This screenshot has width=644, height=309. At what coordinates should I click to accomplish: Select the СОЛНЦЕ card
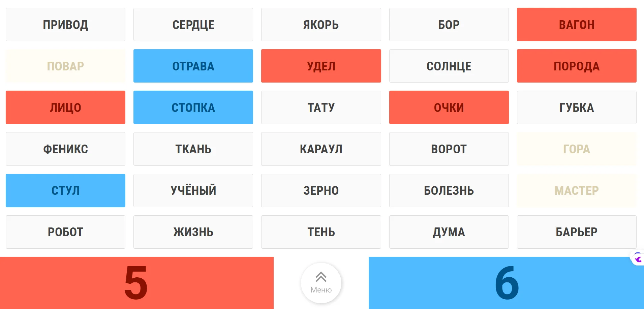pyautogui.click(x=449, y=66)
